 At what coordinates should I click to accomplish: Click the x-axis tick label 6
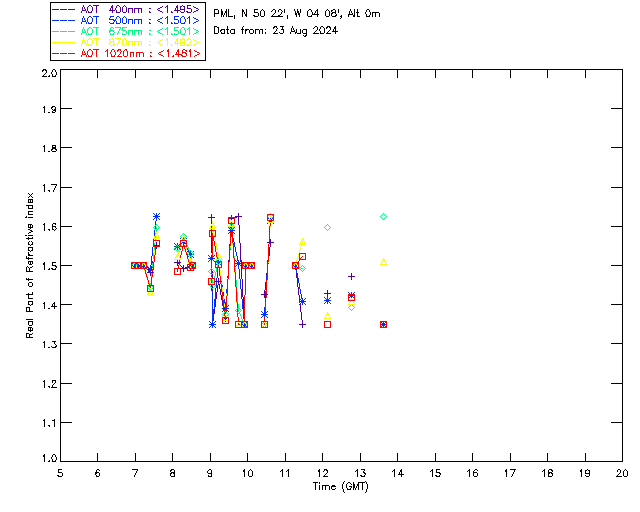click(x=98, y=473)
